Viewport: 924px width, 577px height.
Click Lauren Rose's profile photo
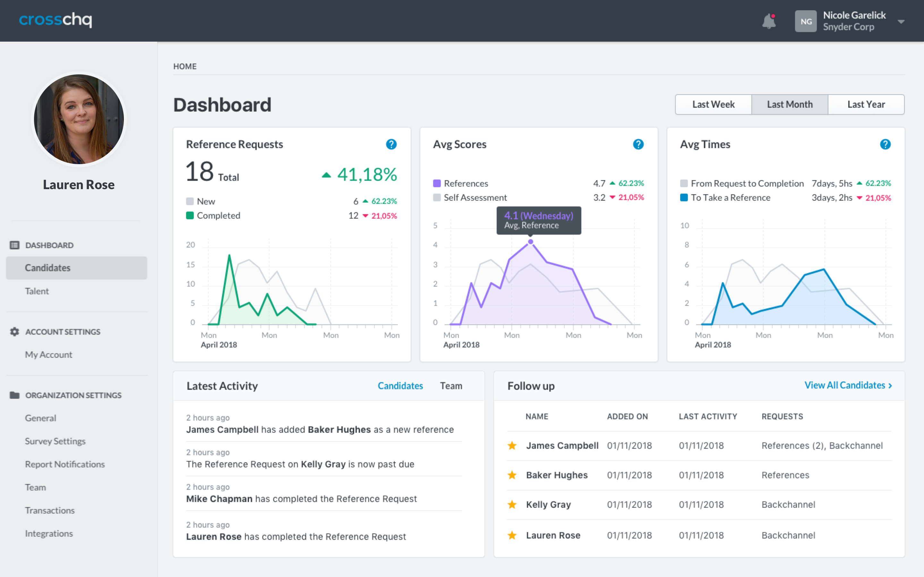coord(79,119)
